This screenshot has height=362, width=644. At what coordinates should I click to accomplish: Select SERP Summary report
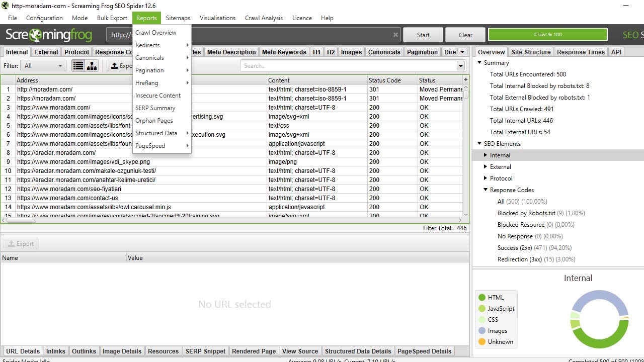tap(162, 108)
